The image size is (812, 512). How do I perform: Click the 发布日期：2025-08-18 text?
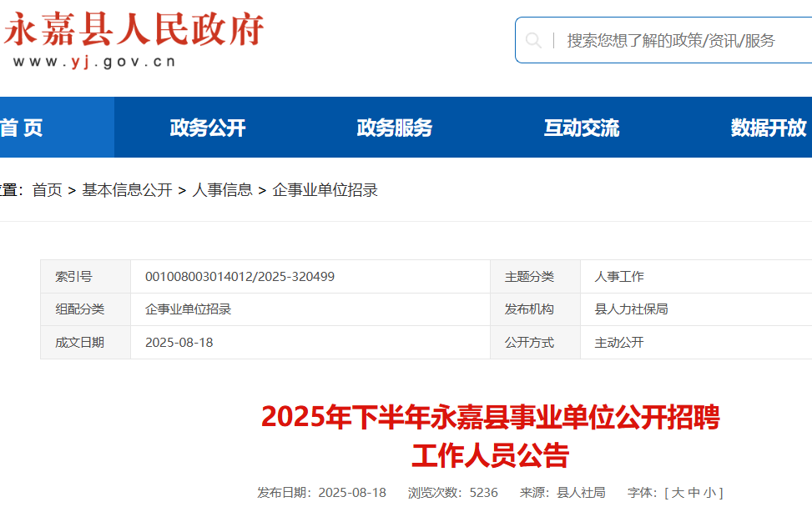pos(321,492)
